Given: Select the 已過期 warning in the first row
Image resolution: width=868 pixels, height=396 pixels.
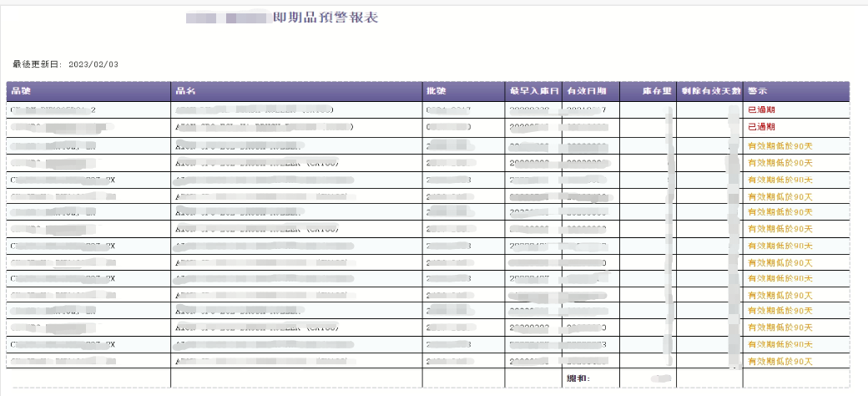Looking at the screenshot, I should 761,110.
